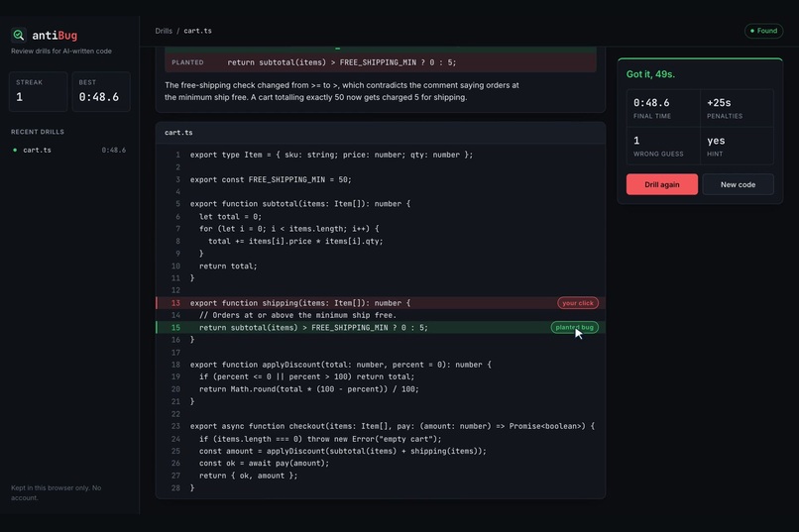The image size is (799, 532).
Task: Click line 23 checkout async function
Action: coord(392,426)
